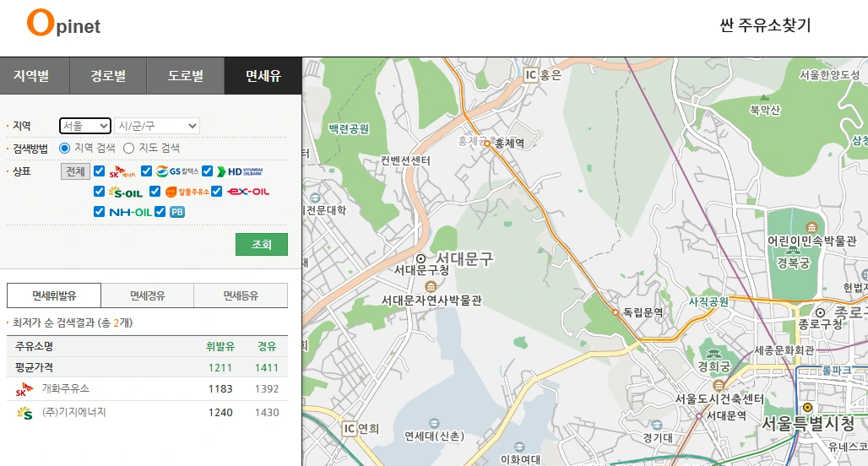The image size is (868, 466).
Task: Click the 어린이민속박물관 icon on map
Action: [x=811, y=227]
